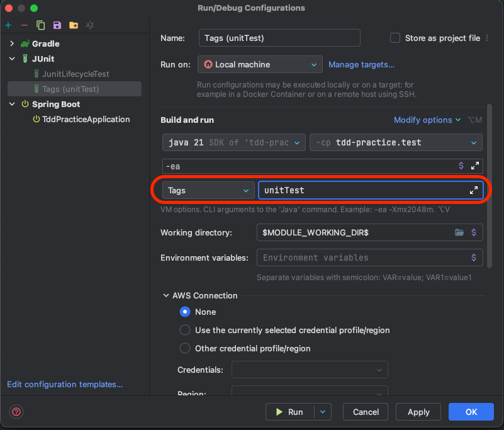The image size is (504, 430).
Task: Select currently selected credential profile option
Action: (x=185, y=330)
